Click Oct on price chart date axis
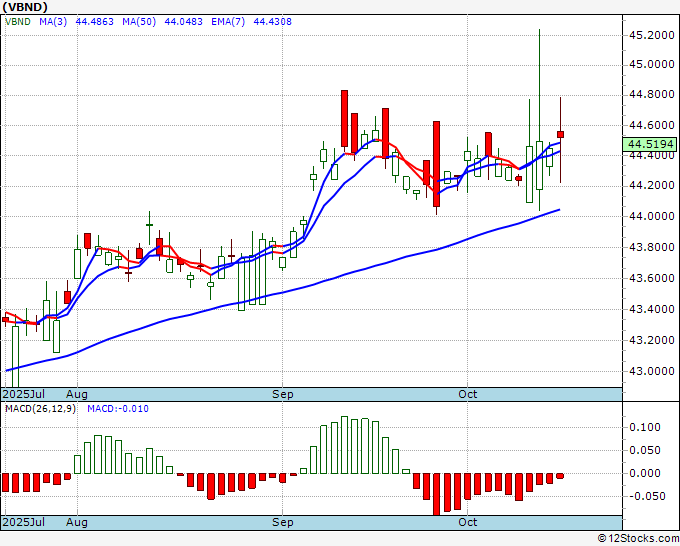Screen dimensions: 680x546 coord(468,394)
